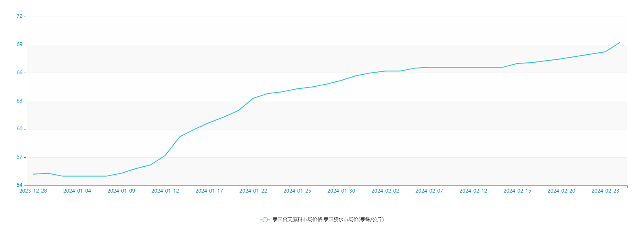The width and height of the screenshot is (644, 227).
Task: Click the teal circle legend marker icon
Action: point(265,220)
